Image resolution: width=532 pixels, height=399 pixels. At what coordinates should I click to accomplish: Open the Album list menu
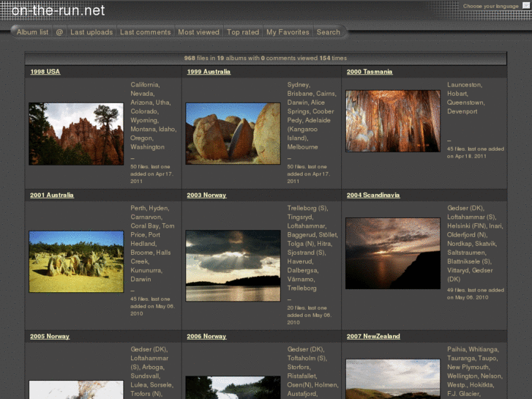point(32,32)
